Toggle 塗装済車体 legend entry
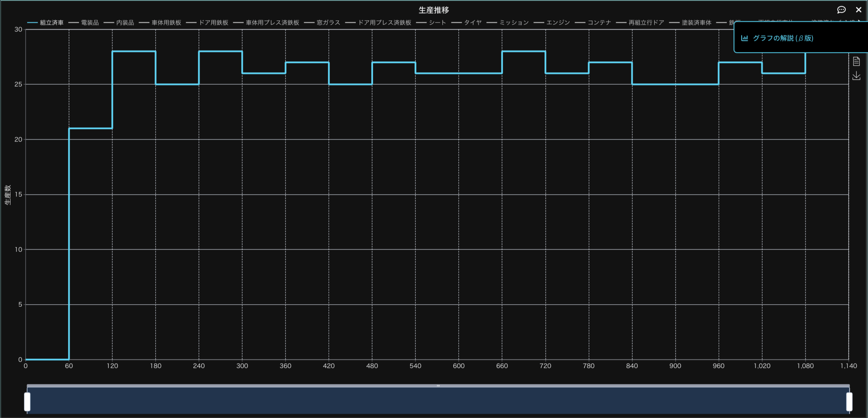Screen dimensions: 868x418 point(696,23)
